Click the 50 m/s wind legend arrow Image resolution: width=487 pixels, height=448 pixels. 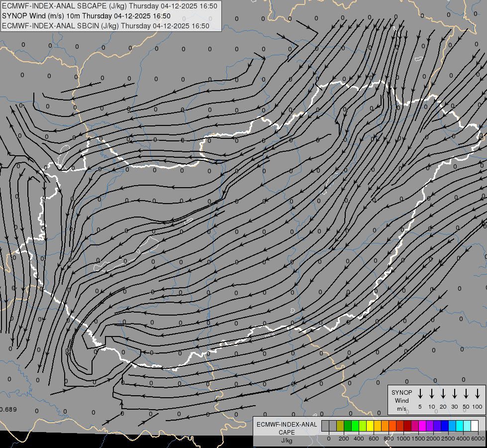pos(466,393)
